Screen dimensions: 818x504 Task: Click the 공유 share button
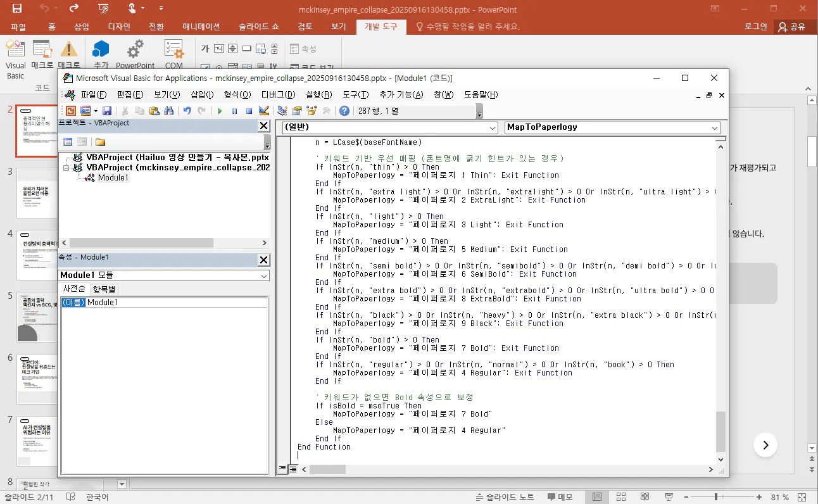click(792, 27)
